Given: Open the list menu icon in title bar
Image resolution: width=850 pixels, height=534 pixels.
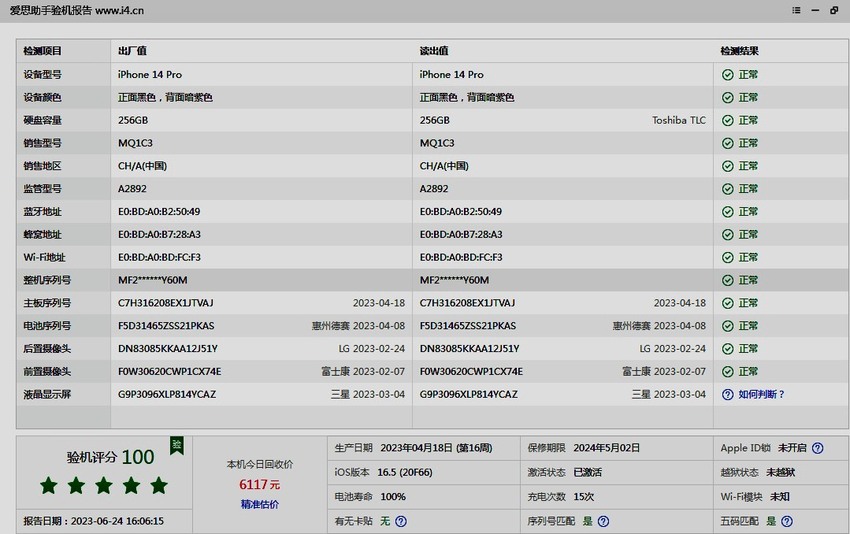Looking at the screenshot, I should (796, 10).
